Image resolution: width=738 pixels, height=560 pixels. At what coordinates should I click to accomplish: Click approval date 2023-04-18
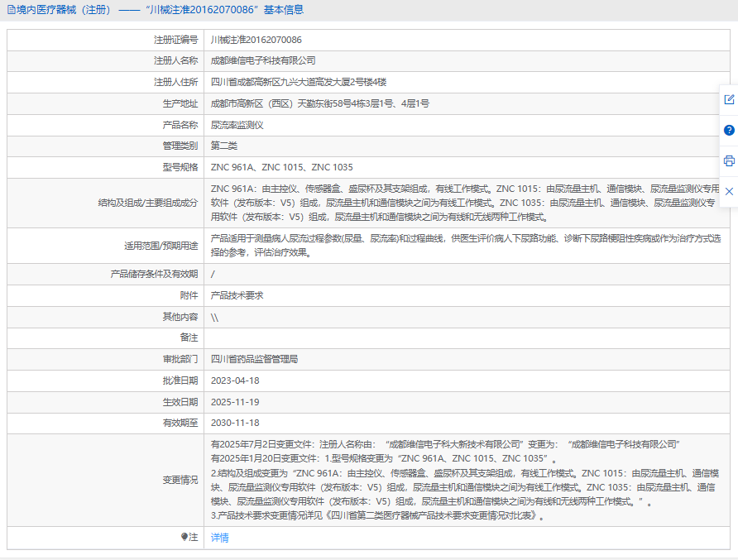coord(235,381)
